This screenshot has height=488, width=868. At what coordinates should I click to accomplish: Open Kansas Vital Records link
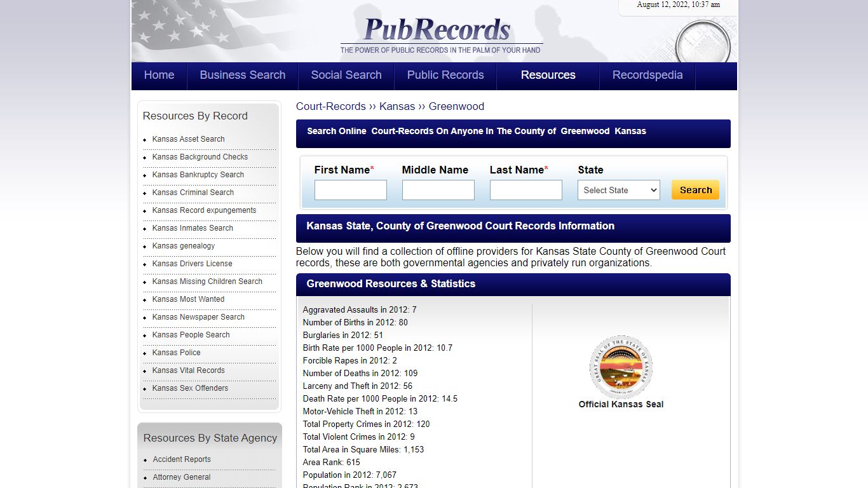[189, 370]
